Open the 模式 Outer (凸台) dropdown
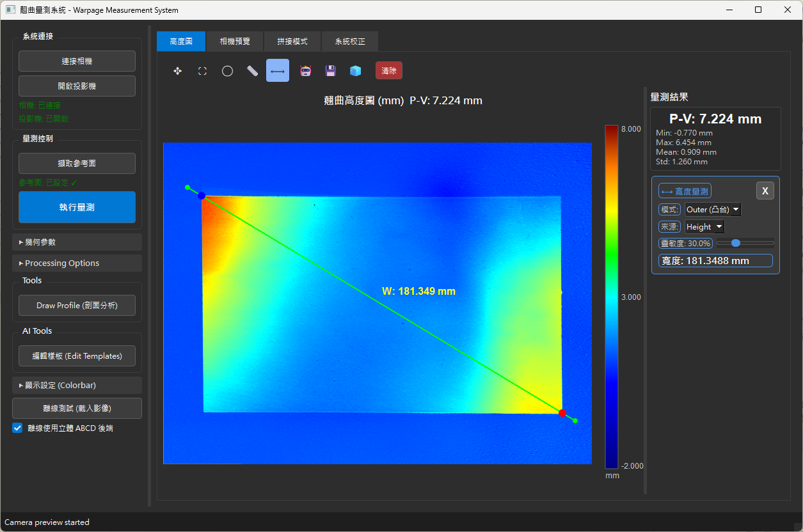803x532 pixels. point(713,209)
